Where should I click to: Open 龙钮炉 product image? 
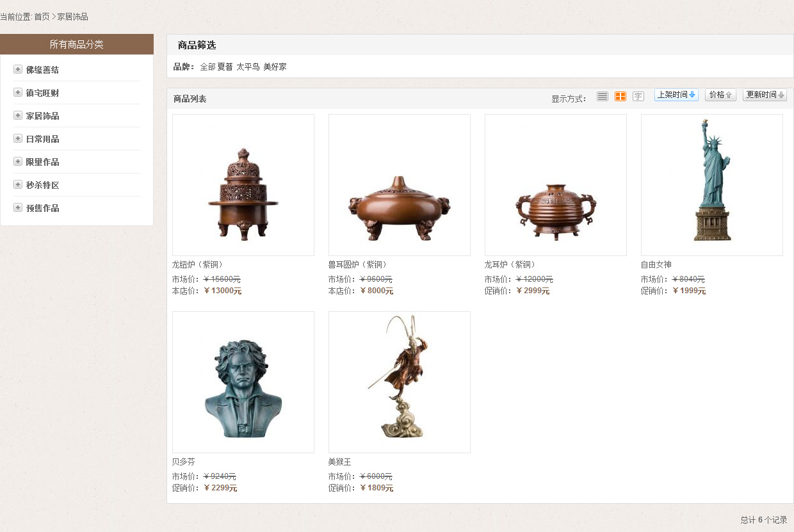point(243,185)
